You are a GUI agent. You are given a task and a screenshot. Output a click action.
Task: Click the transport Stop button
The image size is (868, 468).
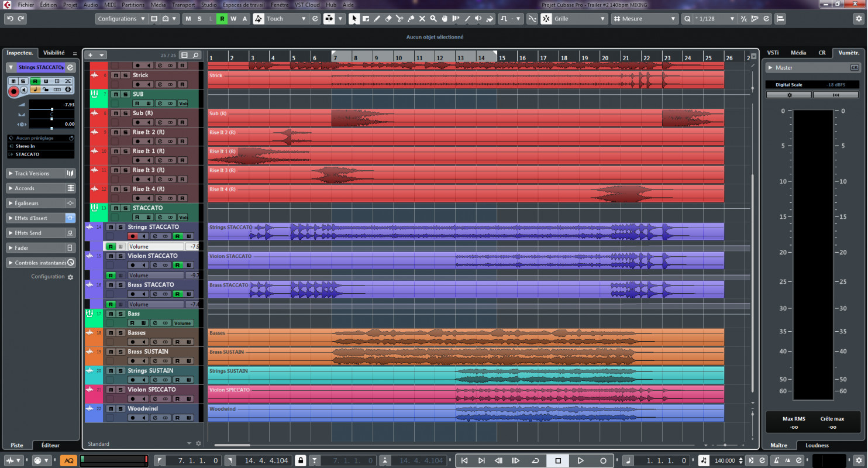[558, 461]
